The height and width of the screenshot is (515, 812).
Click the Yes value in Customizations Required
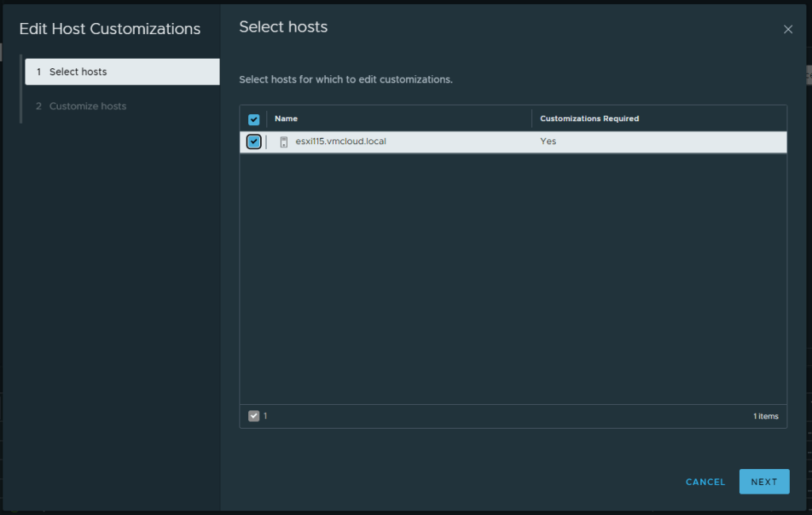548,142
